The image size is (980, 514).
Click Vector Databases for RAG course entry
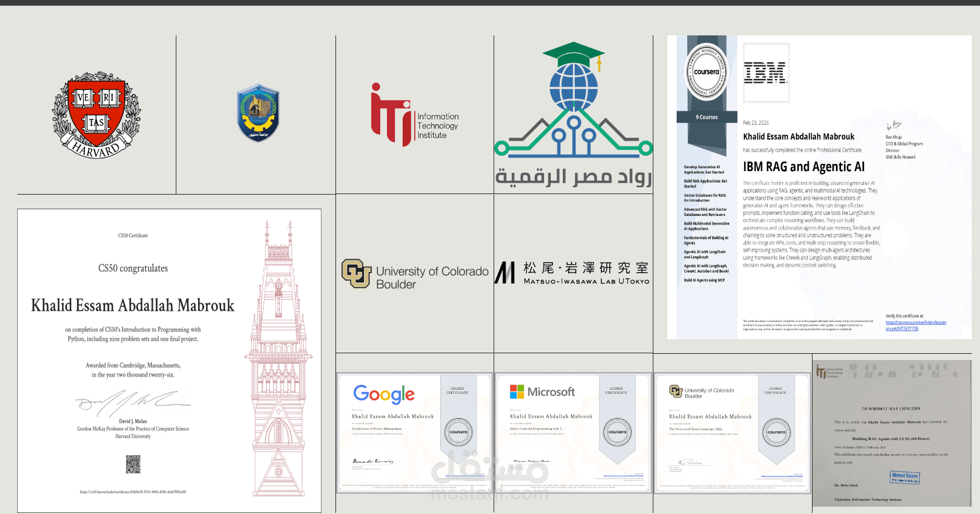pyautogui.click(x=705, y=198)
